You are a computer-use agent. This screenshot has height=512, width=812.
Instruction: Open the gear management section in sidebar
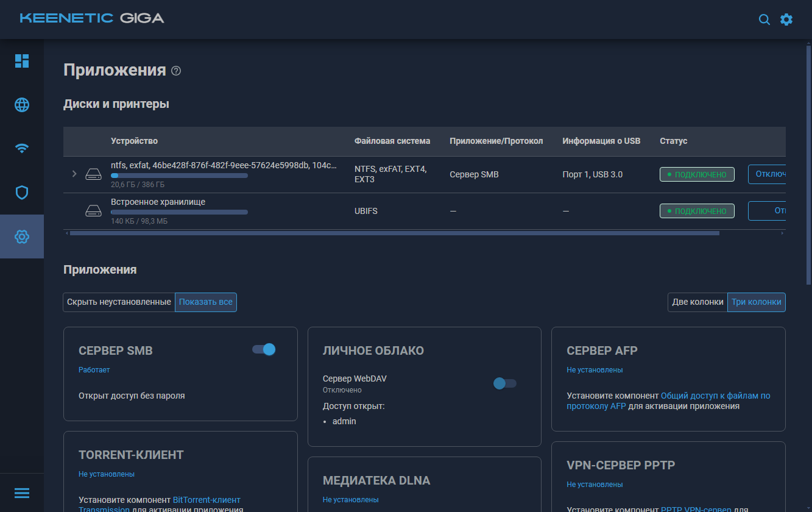pyautogui.click(x=22, y=236)
